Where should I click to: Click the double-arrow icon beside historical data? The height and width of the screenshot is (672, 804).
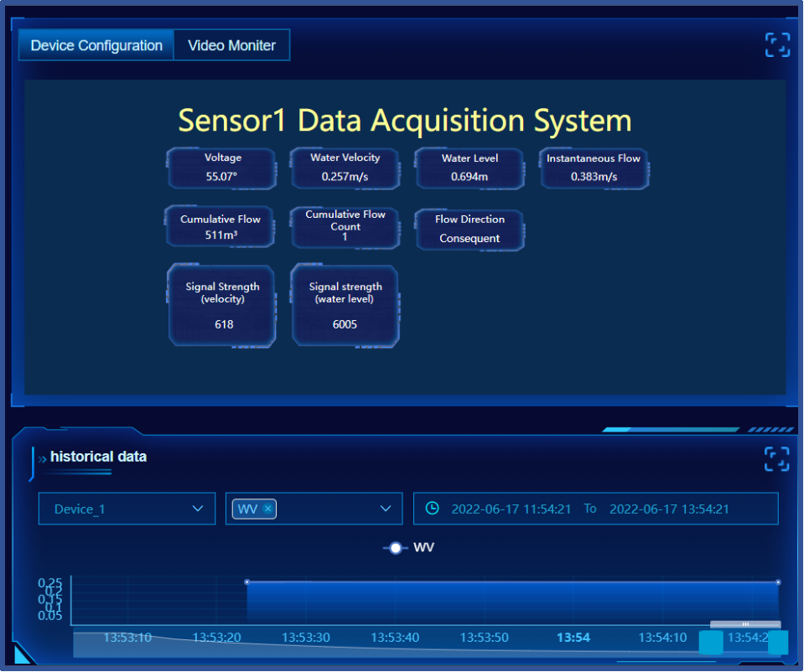click(x=40, y=457)
